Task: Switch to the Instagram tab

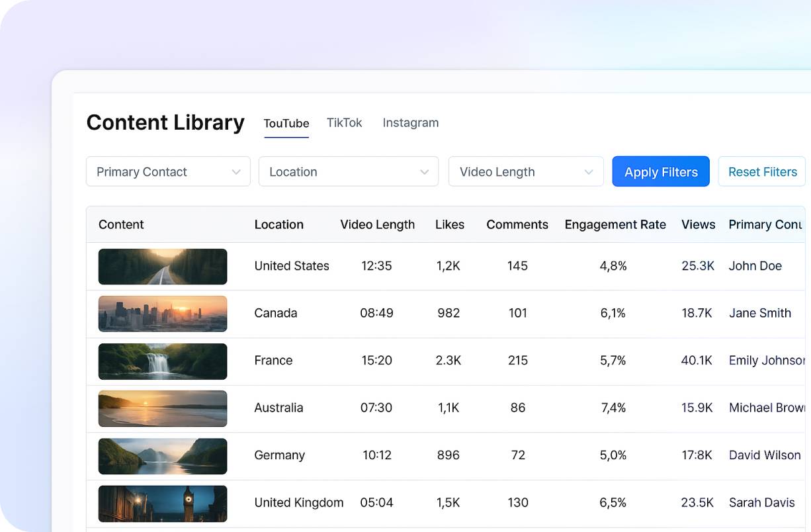Action: click(x=410, y=123)
